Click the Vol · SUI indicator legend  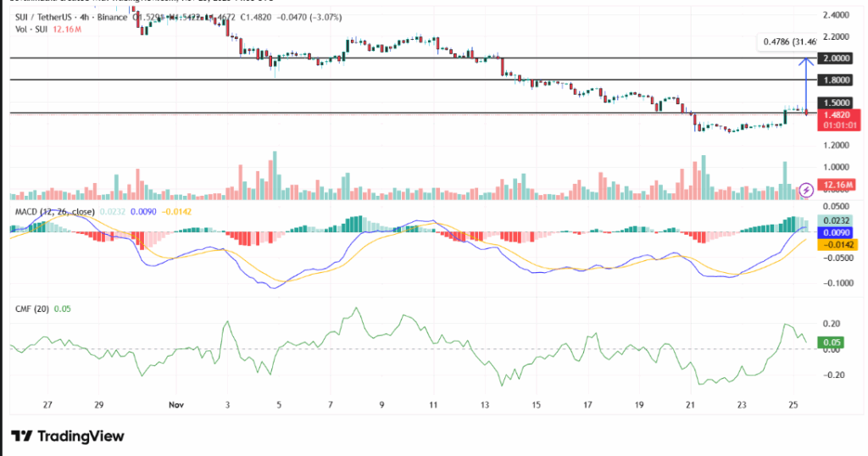click(31, 30)
